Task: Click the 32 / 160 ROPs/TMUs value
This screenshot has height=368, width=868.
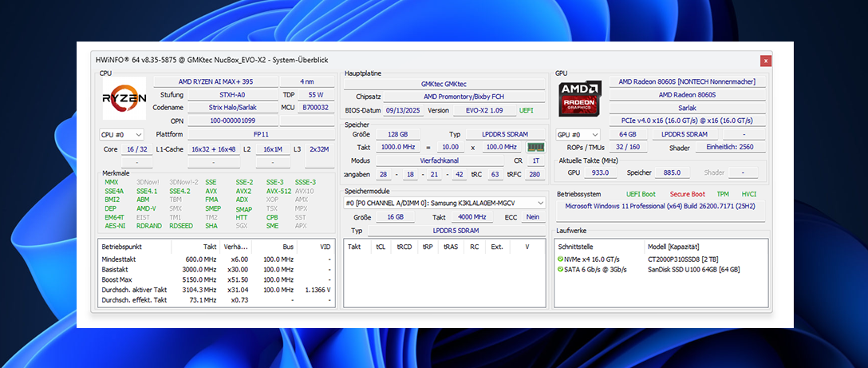Action: tap(628, 148)
